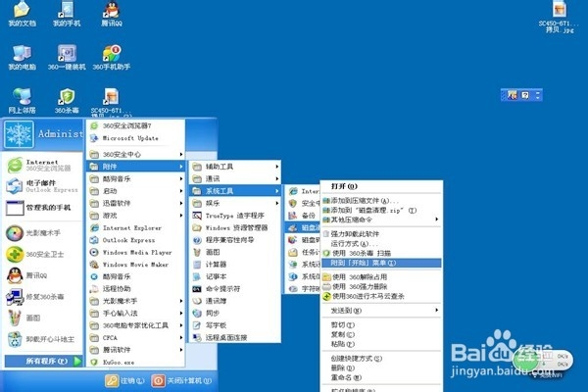The image size is (588, 392).
Task: Expand the 娱乐 accessories submenu
Action: point(235,203)
